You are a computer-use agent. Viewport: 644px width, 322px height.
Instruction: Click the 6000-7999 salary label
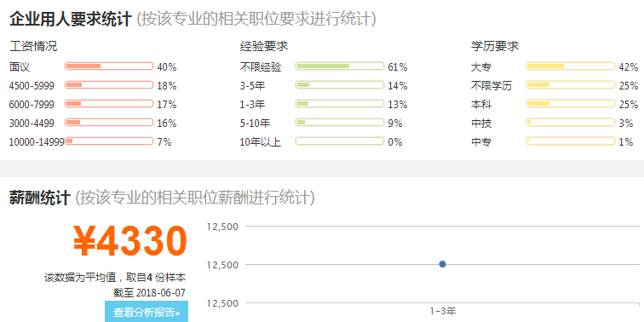tap(32, 105)
